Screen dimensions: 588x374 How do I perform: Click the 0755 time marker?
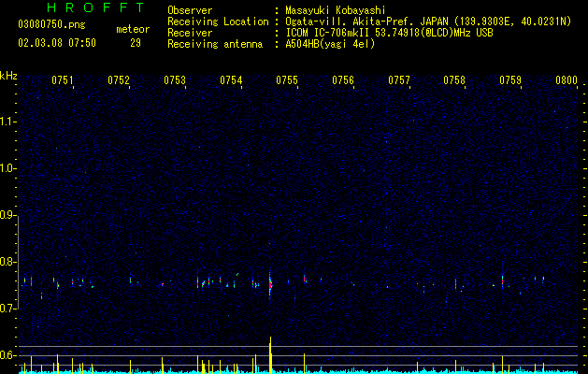pyautogui.click(x=287, y=80)
